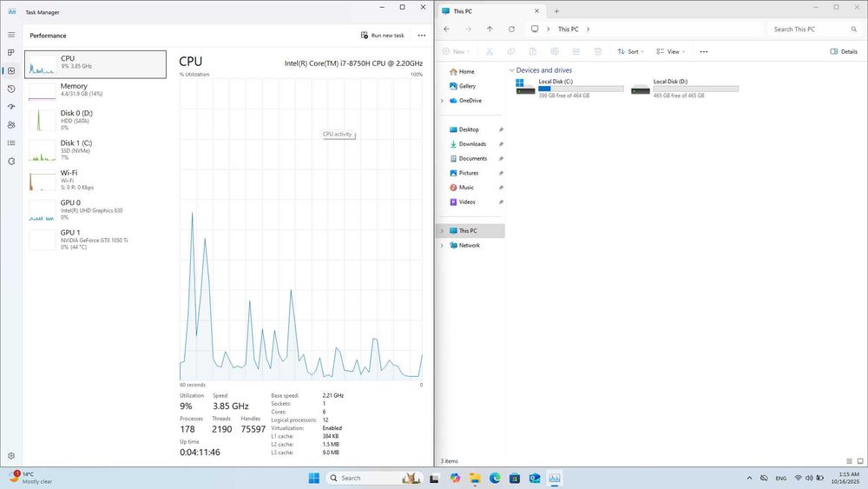
Task: Expand Network tree node arrow
Action: [x=442, y=245]
